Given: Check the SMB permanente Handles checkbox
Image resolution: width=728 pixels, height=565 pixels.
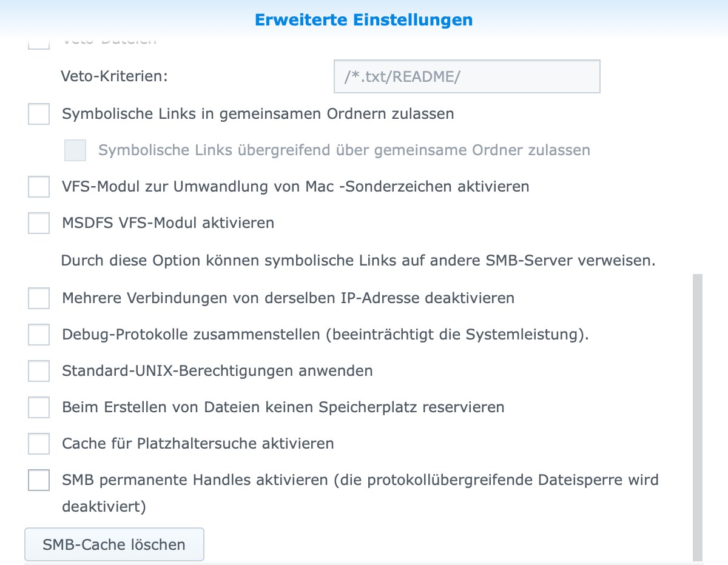Looking at the screenshot, I should (39, 481).
